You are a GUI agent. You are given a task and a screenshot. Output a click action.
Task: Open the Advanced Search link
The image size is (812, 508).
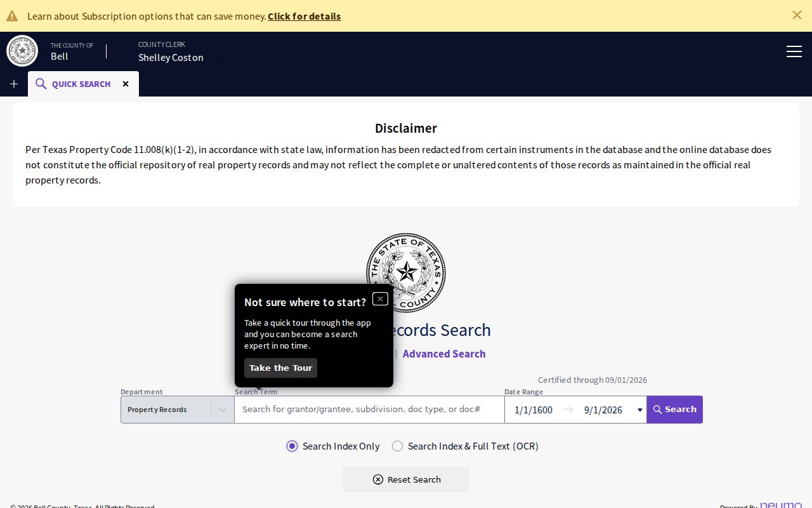click(444, 354)
